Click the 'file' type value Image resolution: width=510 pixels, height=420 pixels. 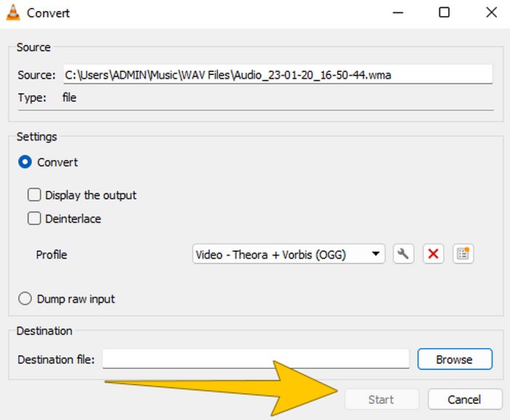(x=69, y=98)
